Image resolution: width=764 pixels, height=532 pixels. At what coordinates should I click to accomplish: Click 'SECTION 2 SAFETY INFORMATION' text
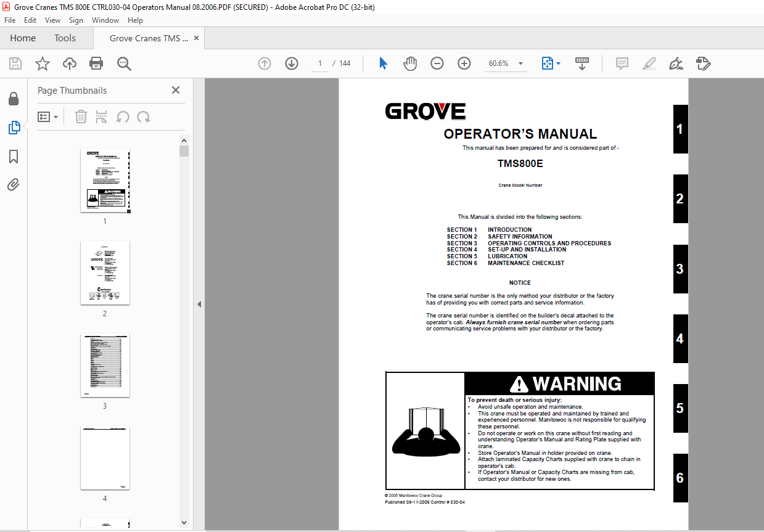click(499, 237)
